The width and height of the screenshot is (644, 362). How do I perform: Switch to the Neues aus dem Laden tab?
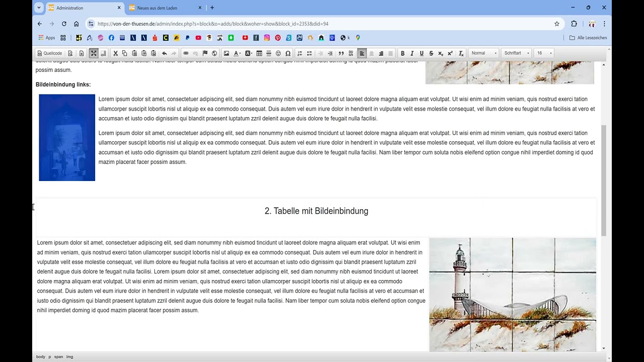coord(166,8)
